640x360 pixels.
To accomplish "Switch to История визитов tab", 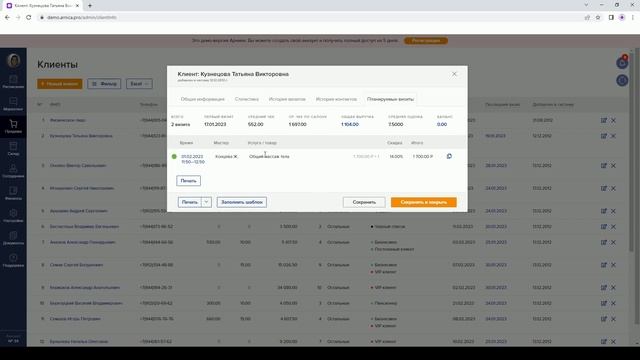I will click(x=287, y=99).
